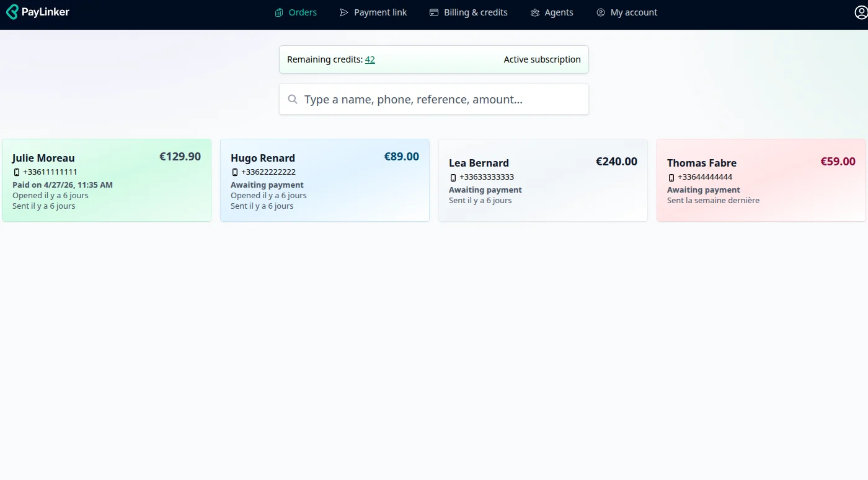The height and width of the screenshot is (480, 868).
Task: Click Lea Bernard's Awaiting payment status
Action: [485, 190]
